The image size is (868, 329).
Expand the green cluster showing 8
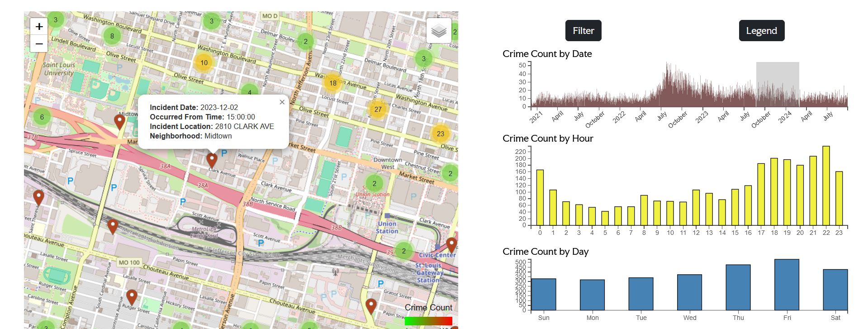pyautogui.click(x=112, y=36)
